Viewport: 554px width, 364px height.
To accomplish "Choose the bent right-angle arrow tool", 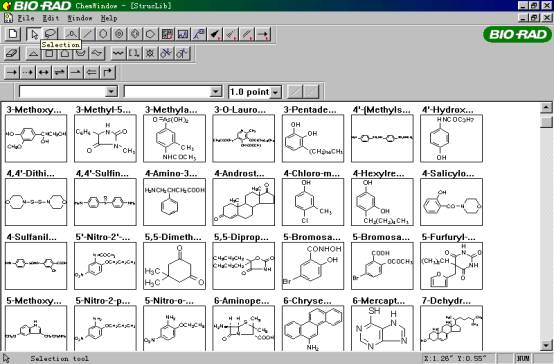I will 108,72.
